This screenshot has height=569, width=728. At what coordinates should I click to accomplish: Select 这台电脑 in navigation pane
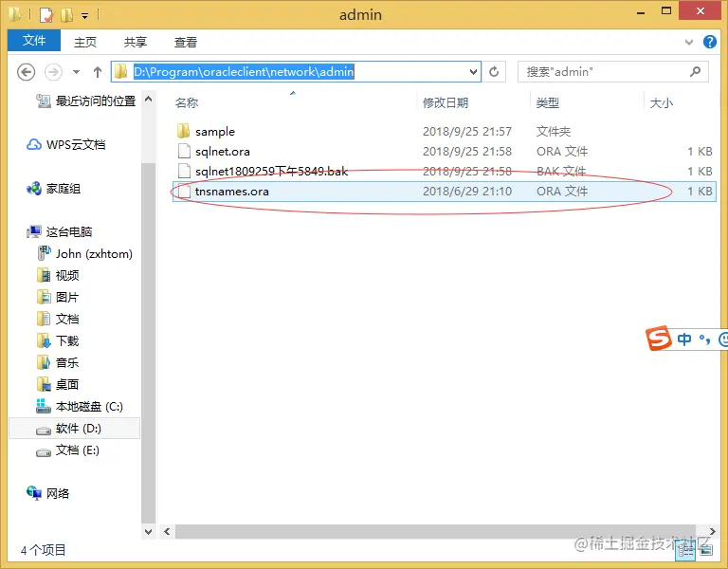pos(68,231)
